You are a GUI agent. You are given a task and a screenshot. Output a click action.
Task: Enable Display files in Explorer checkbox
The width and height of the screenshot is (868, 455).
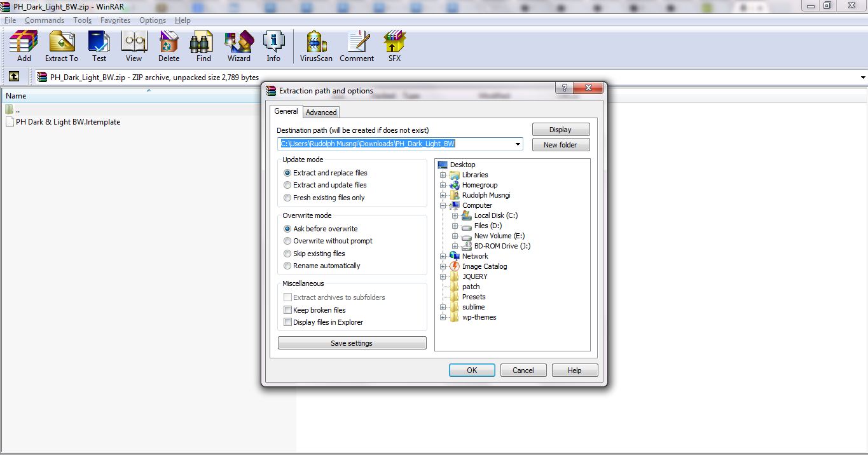click(x=287, y=322)
